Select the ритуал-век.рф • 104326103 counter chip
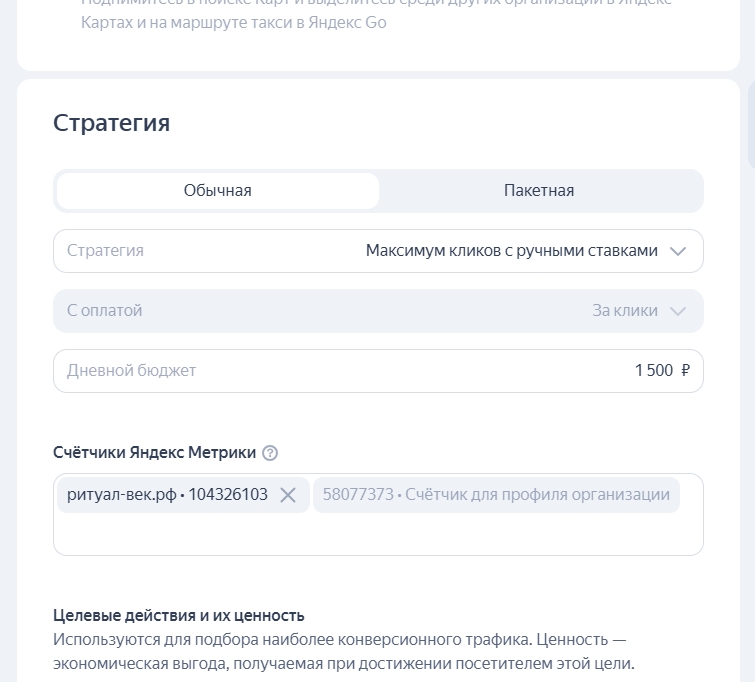Screen dimensions: 755x682 [x=167, y=495]
